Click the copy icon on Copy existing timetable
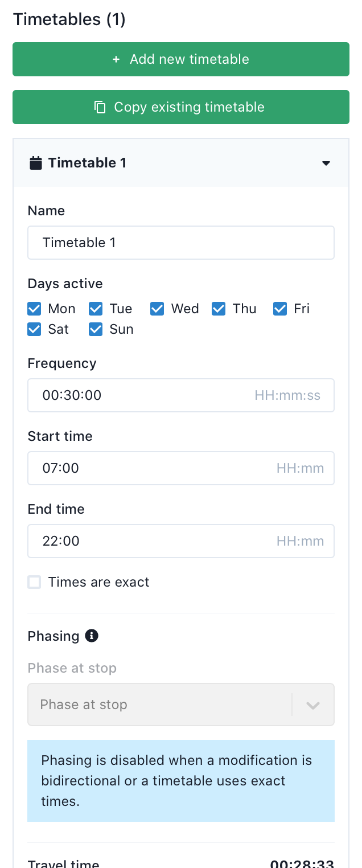The height and width of the screenshot is (868, 362). click(x=101, y=107)
